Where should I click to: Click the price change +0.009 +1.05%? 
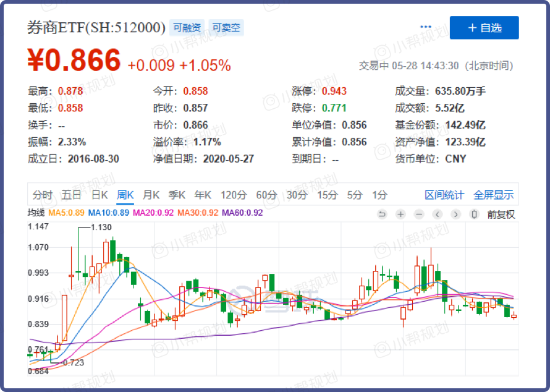click(179, 66)
